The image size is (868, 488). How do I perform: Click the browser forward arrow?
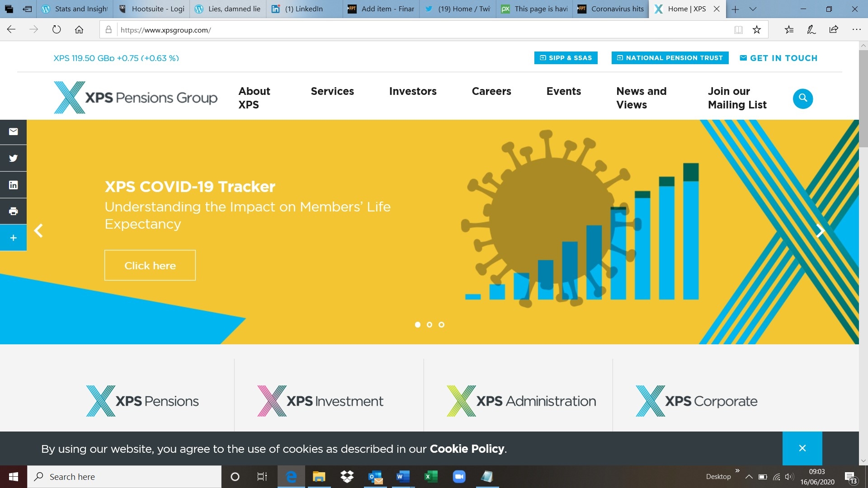(x=33, y=30)
